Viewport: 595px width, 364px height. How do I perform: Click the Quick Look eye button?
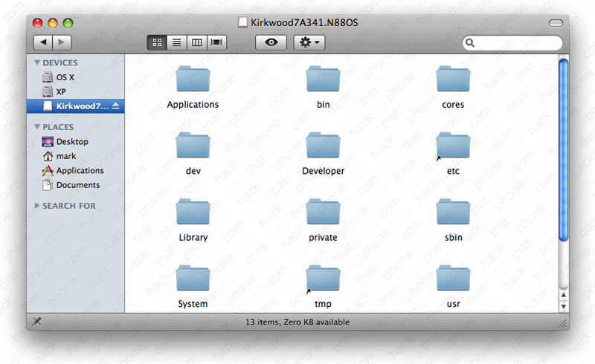coord(271,43)
